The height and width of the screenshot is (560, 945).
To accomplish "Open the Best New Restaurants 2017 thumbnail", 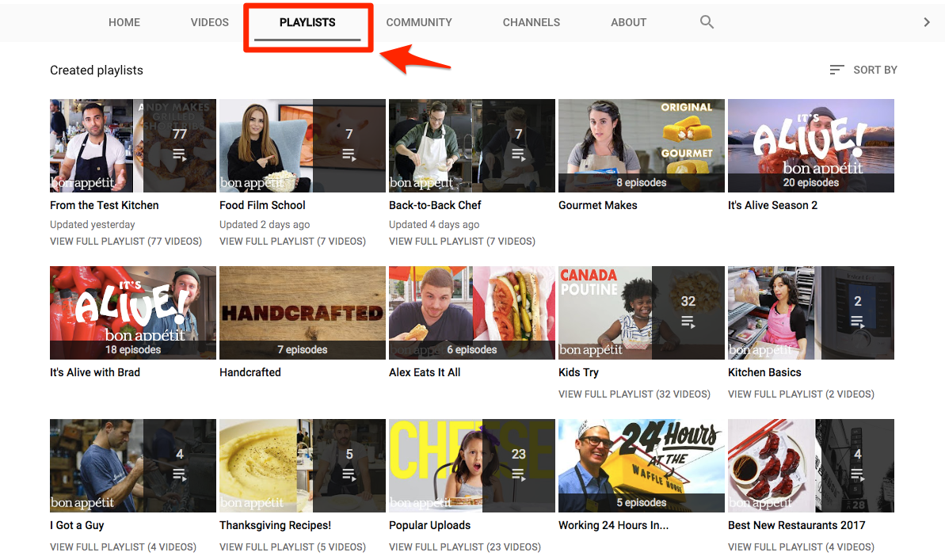I will (x=811, y=466).
